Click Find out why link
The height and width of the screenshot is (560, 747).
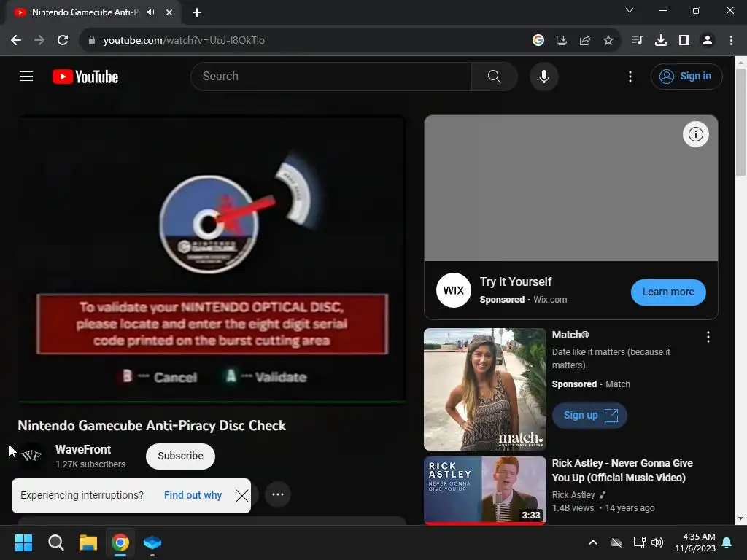point(193,495)
